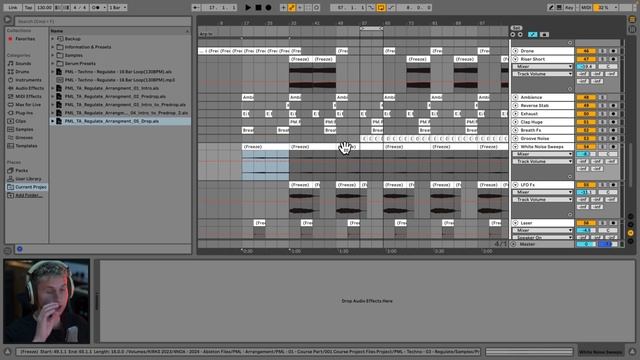Toggle the Arrangement Loop switch
Viewport: 640px width, 360px height.
pos(381,7)
